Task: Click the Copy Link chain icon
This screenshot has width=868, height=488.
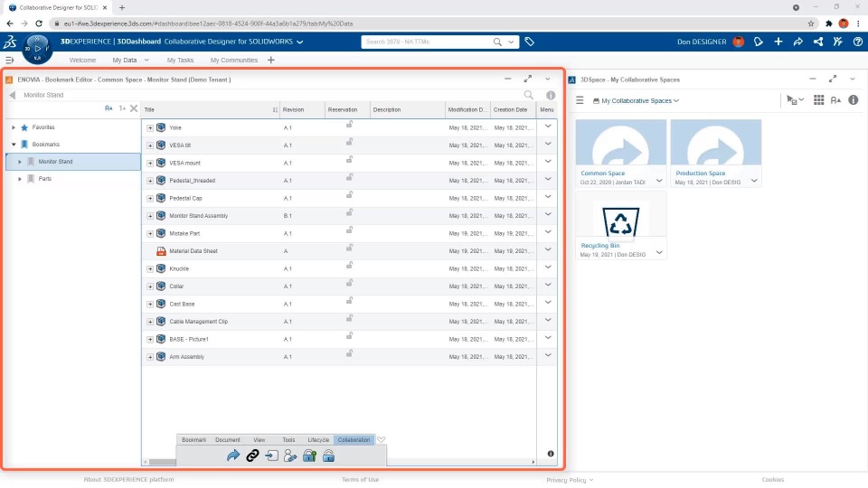Action: [x=252, y=455]
